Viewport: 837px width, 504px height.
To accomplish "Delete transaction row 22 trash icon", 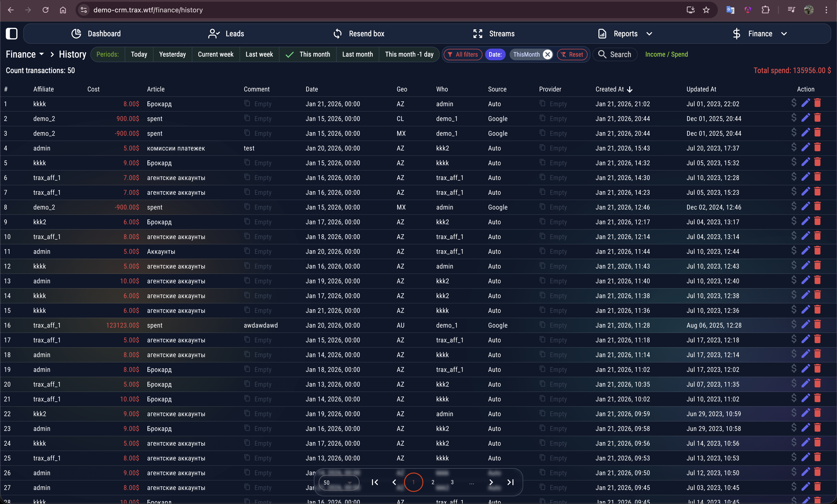I will [818, 413].
